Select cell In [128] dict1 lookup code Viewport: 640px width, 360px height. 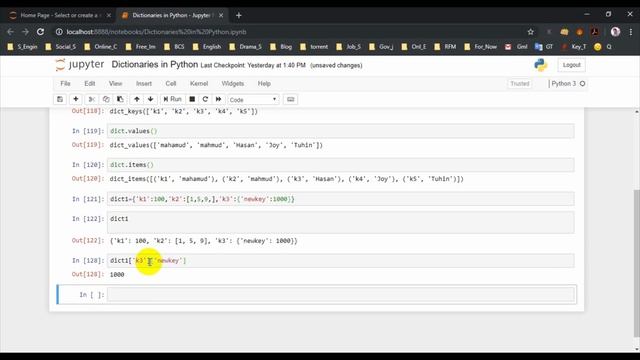[341, 260]
